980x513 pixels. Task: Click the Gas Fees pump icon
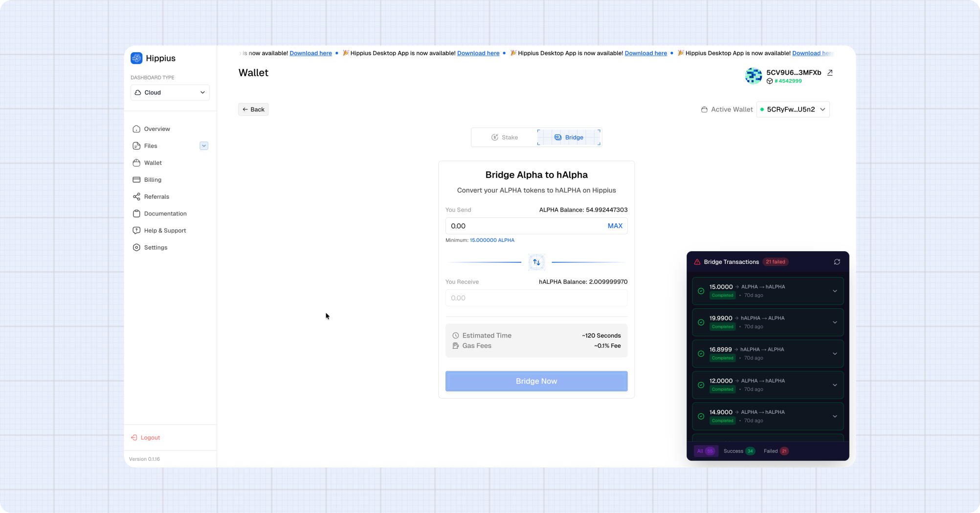[x=455, y=346]
